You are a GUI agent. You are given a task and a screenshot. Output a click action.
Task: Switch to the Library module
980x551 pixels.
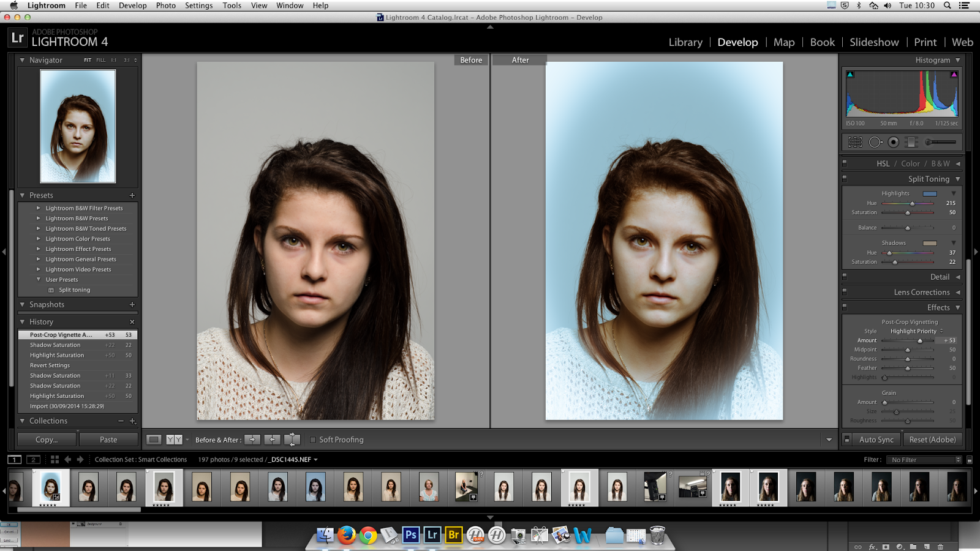click(x=685, y=42)
